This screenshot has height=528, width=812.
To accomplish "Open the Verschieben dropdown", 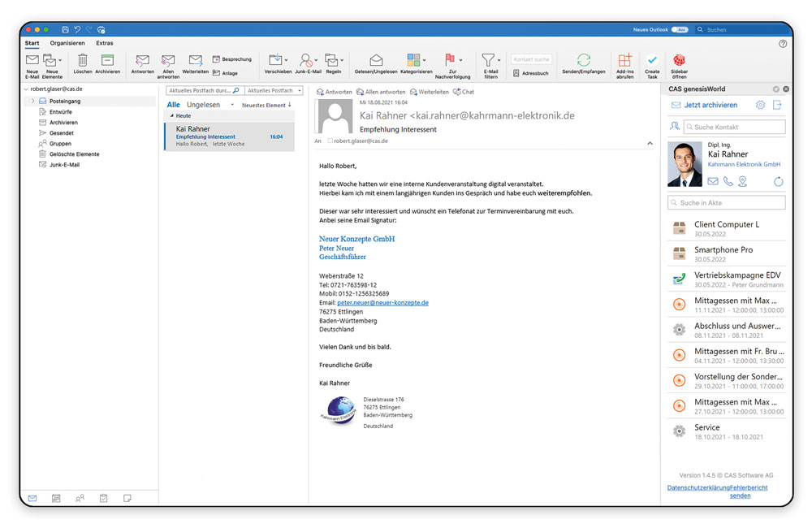I will (x=287, y=60).
